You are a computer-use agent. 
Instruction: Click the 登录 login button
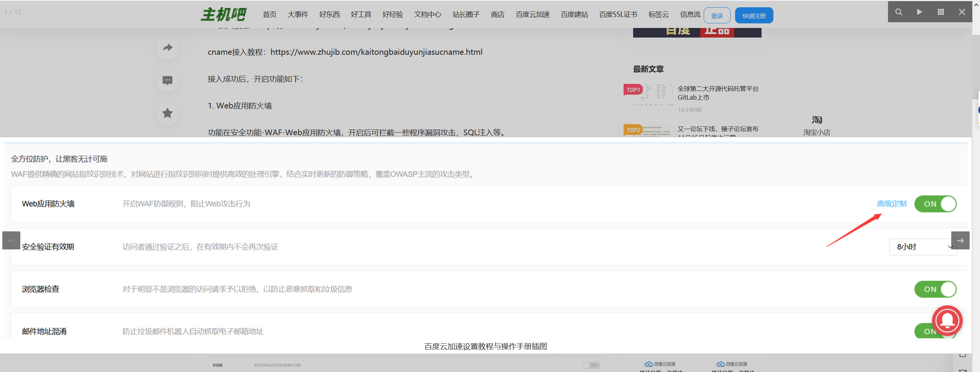[x=717, y=15]
